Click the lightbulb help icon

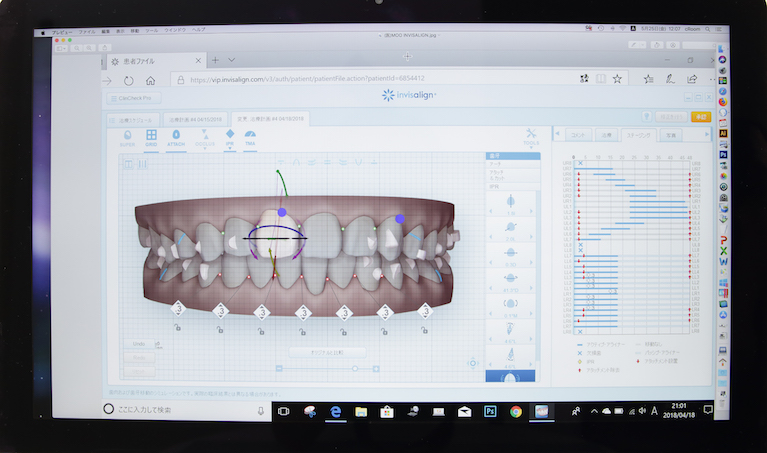(x=647, y=116)
